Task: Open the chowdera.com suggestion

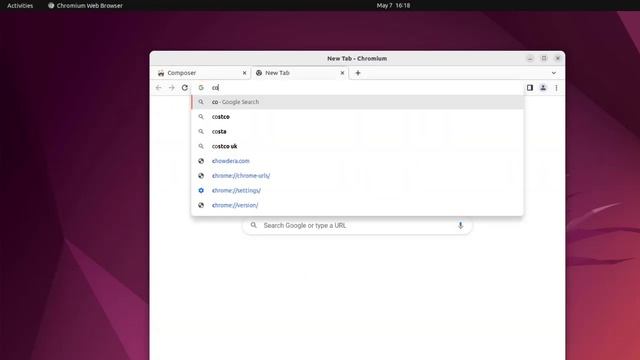Action: pyautogui.click(x=357, y=161)
